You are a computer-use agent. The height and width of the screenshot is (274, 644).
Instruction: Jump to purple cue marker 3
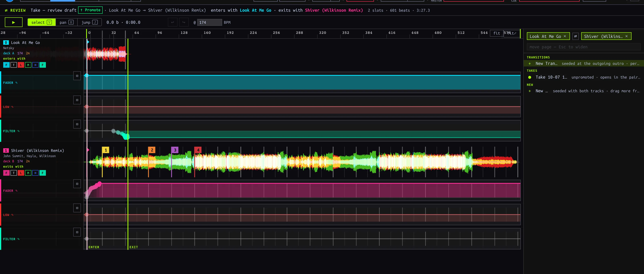coord(175,150)
